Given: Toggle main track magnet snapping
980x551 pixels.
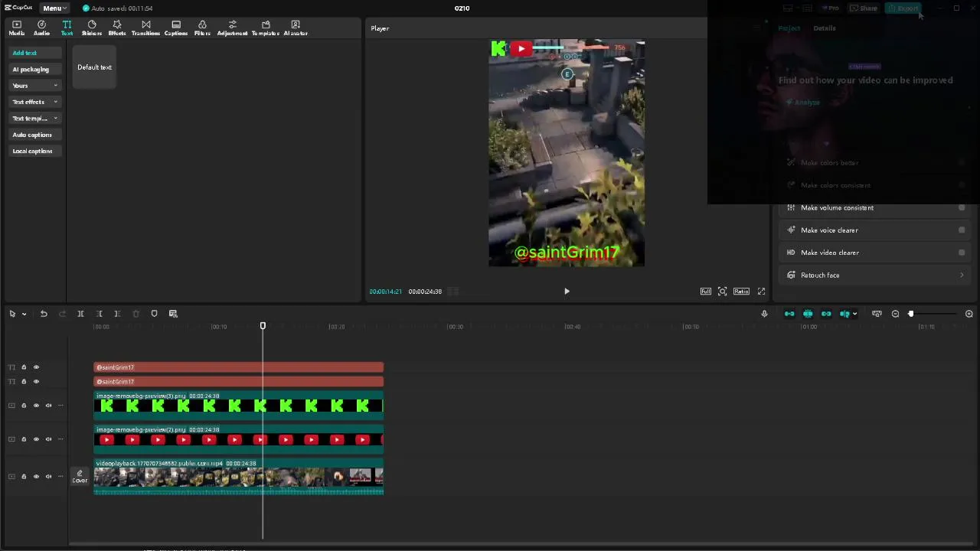Looking at the screenshot, I should pyautogui.click(x=789, y=314).
